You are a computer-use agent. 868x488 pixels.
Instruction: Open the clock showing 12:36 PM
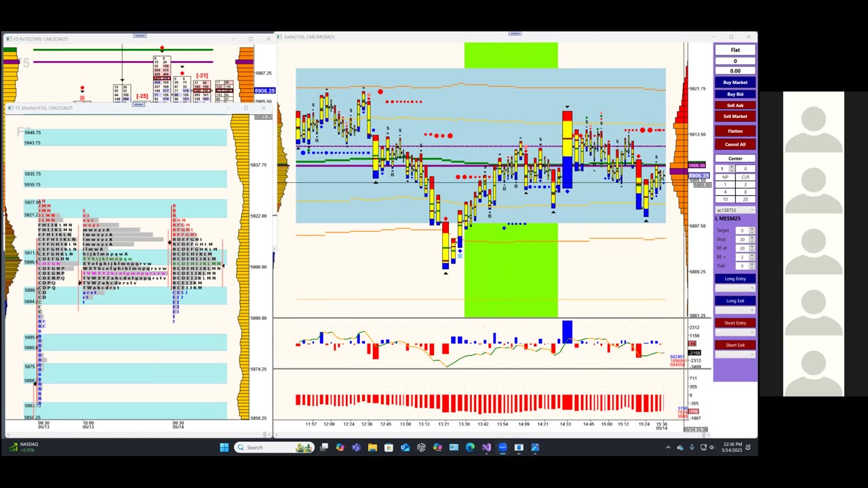coord(732,447)
